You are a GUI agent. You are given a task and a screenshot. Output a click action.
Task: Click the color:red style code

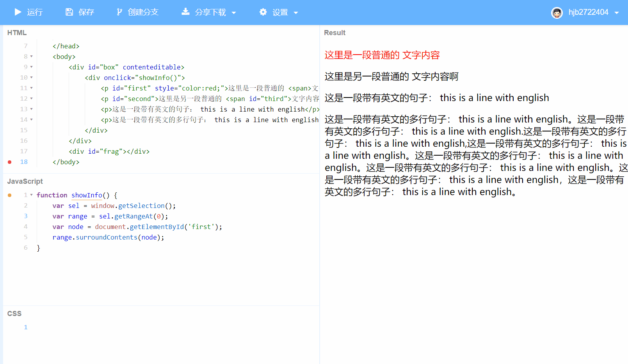[201, 88]
